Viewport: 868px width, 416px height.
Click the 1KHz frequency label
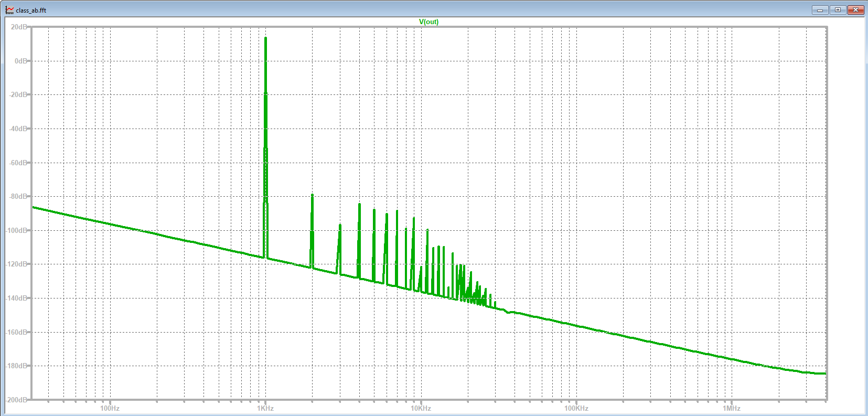pyautogui.click(x=265, y=408)
